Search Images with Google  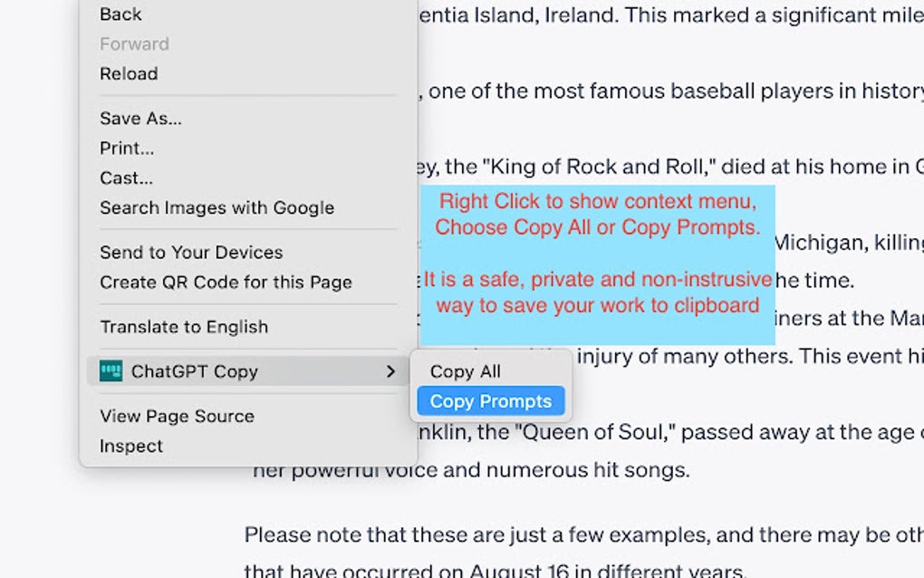[x=216, y=207]
